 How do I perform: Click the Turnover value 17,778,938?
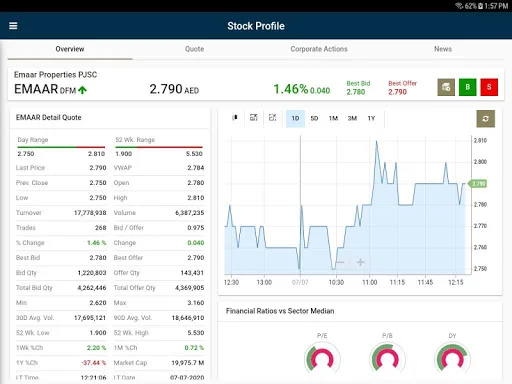(90, 213)
